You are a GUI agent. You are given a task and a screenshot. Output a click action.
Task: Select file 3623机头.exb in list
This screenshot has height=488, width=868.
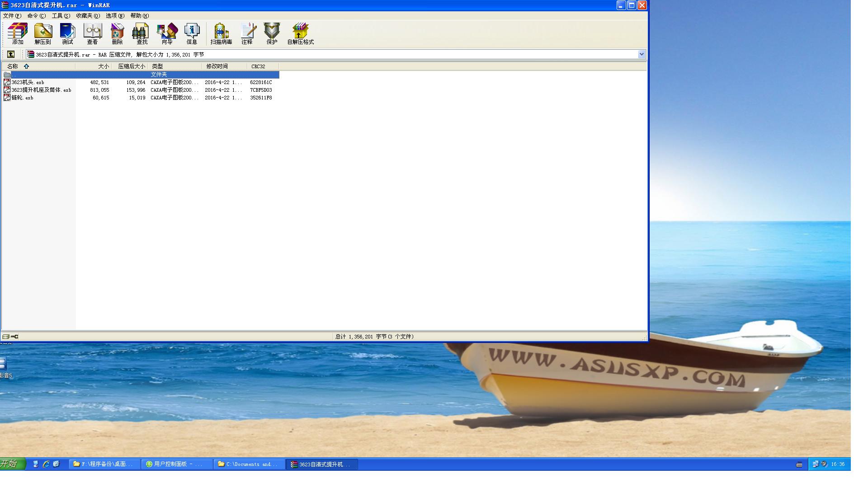click(x=28, y=82)
